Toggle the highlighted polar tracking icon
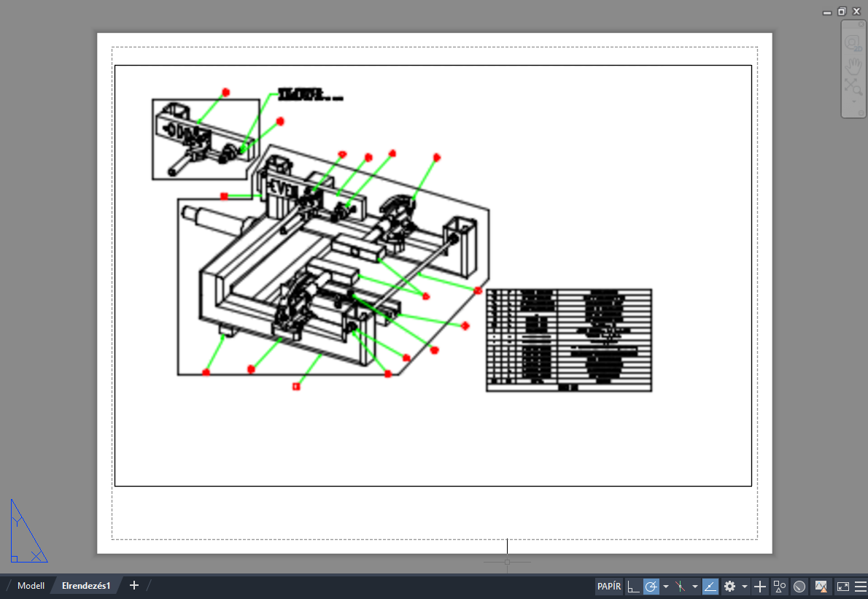Image resolution: width=868 pixels, height=599 pixels. tap(651, 587)
